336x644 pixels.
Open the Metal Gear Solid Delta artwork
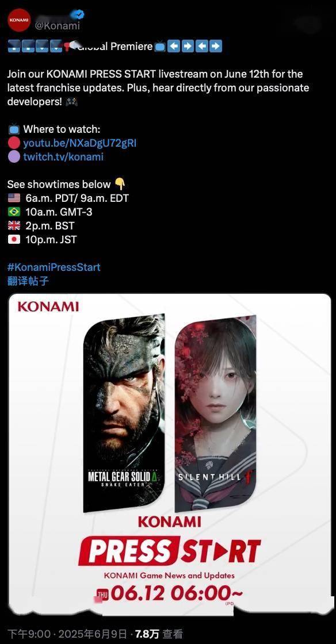pyautogui.click(x=124, y=413)
